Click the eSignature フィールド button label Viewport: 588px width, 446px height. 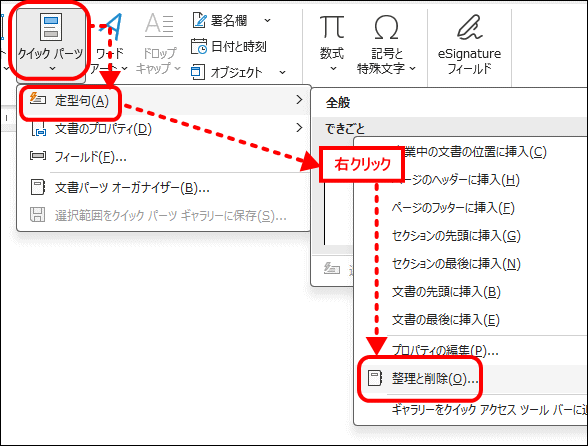[470, 61]
